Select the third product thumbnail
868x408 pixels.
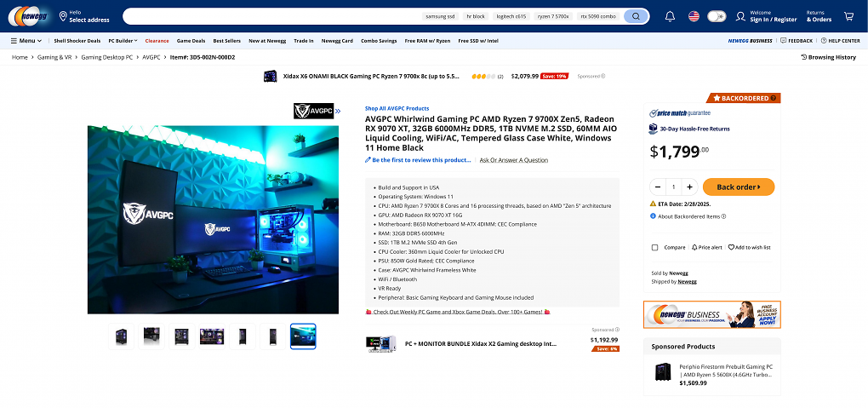(x=181, y=336)
